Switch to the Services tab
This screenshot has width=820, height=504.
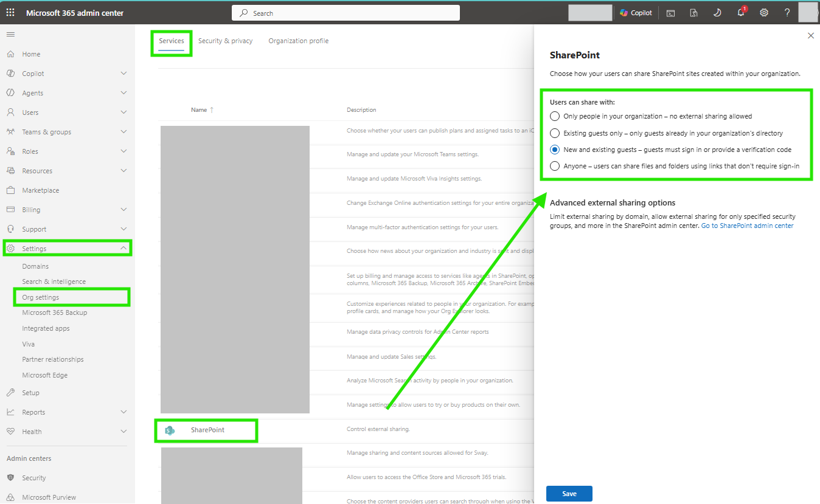(172, 41)
